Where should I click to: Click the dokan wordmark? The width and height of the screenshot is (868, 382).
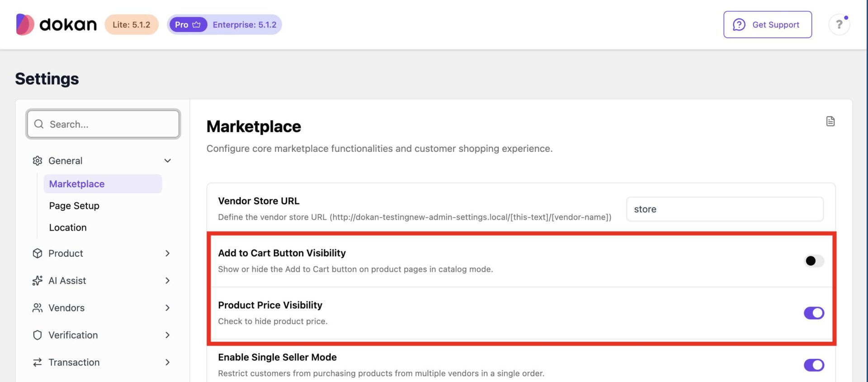[68, 24]
